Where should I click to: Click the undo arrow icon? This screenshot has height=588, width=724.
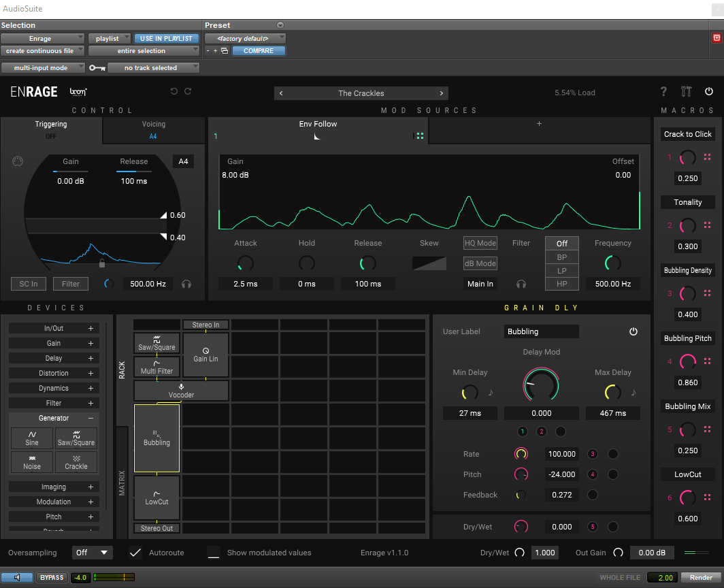[174, 92]
